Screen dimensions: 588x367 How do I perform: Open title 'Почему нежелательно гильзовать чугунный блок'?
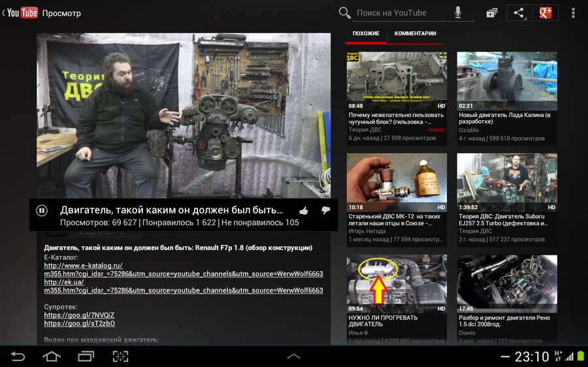(396, 118)
